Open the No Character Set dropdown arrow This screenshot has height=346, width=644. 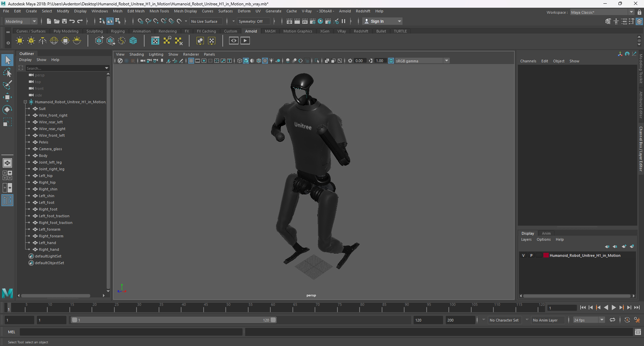pos(484,320)
